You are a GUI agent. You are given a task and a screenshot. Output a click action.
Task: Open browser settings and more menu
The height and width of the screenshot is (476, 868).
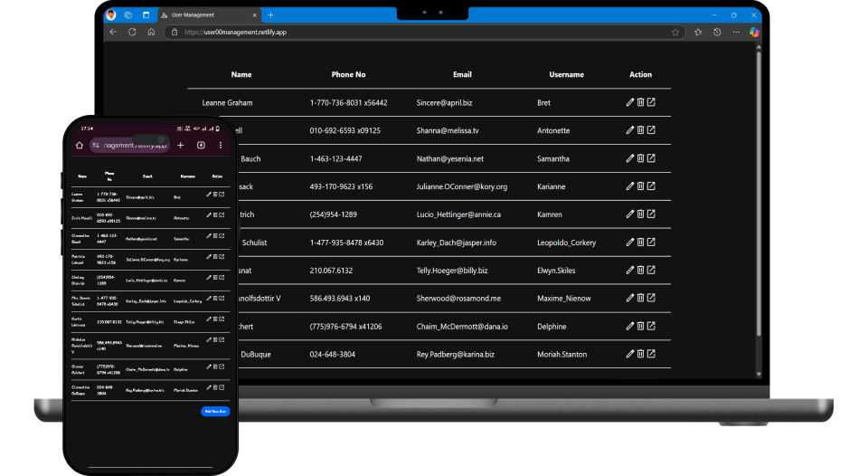736,33
